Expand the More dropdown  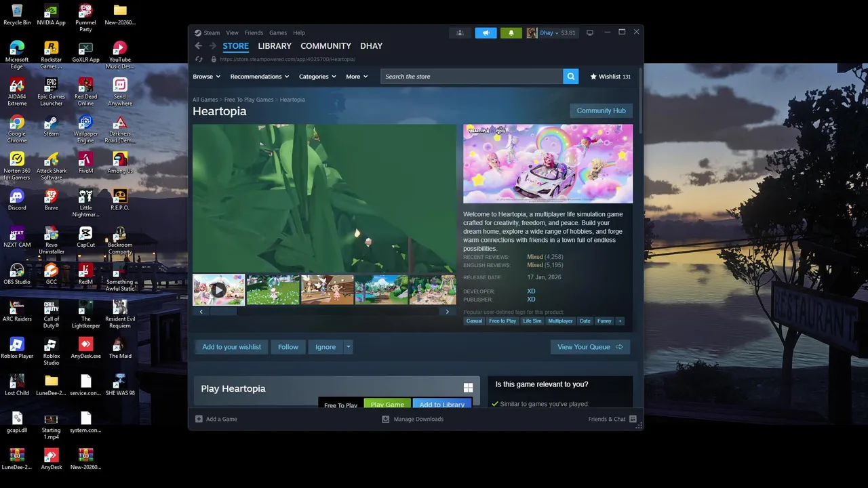pos(357,77)
